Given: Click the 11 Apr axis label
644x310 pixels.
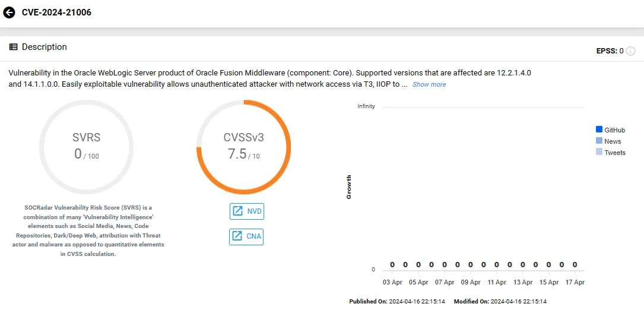Looking at the screenshot, I should (497, 283).
